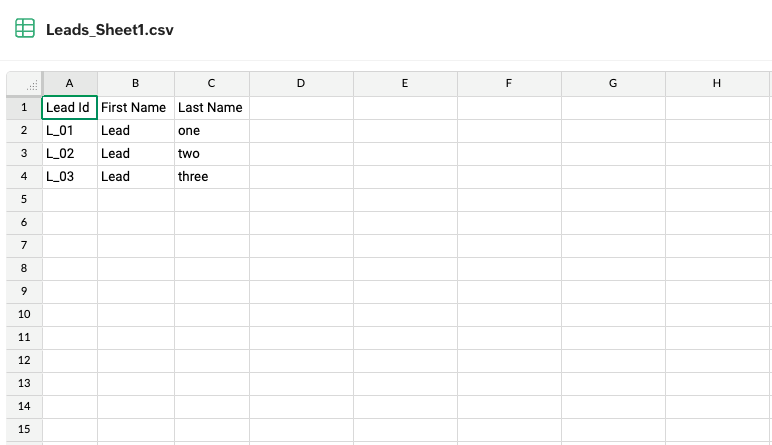
Task: Select column A header
Action: coord(69,84)
